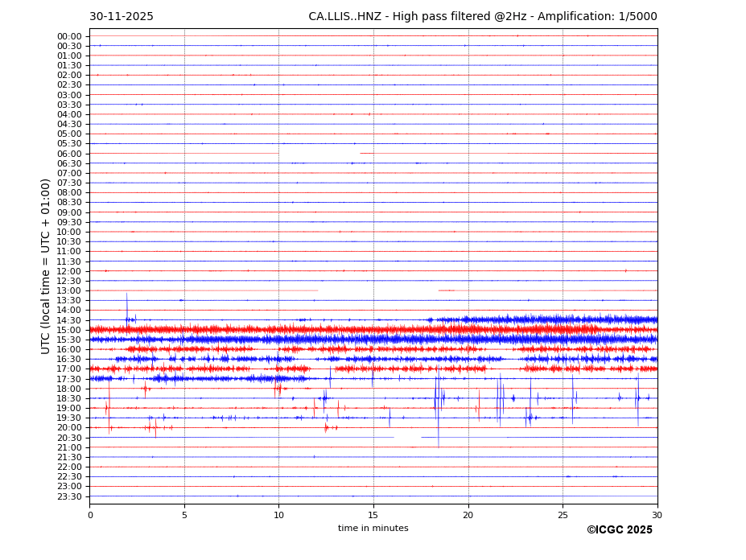The width and height of the screenshot is (746, 560).
Task: Click the blank gap in the 13:00 trace
Action: tap(377, 290)
